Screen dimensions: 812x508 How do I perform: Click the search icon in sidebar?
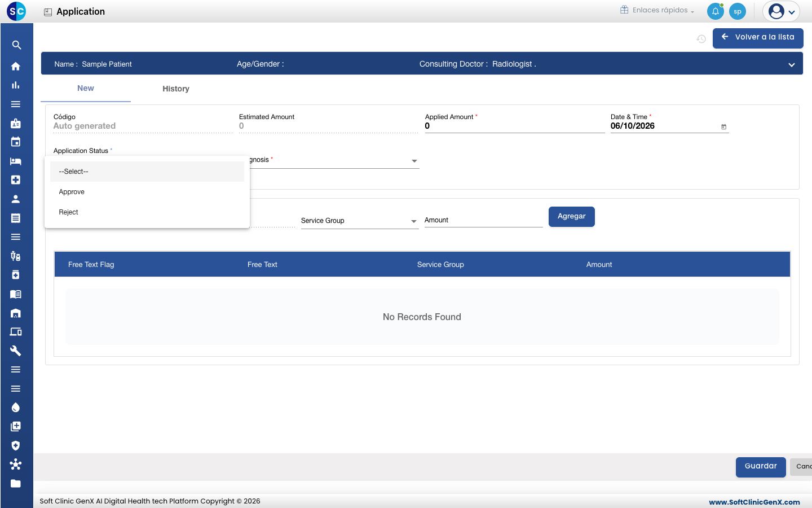[16, 45]
